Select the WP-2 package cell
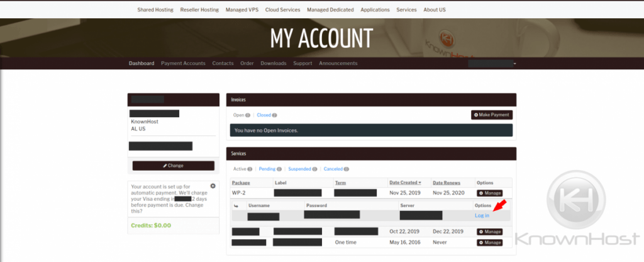 [238, 193]
